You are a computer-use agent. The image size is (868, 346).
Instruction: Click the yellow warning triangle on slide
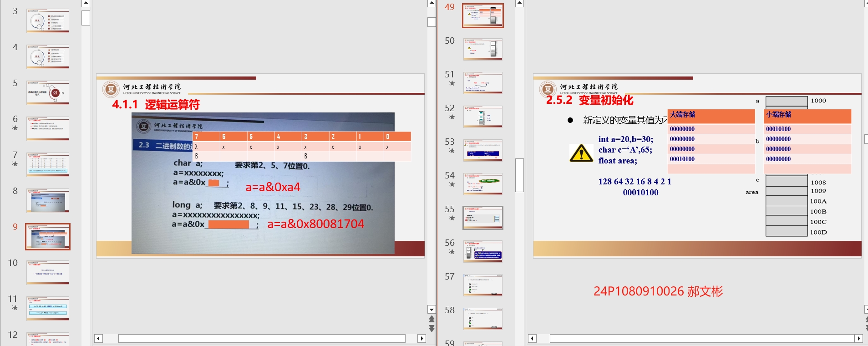581,153
